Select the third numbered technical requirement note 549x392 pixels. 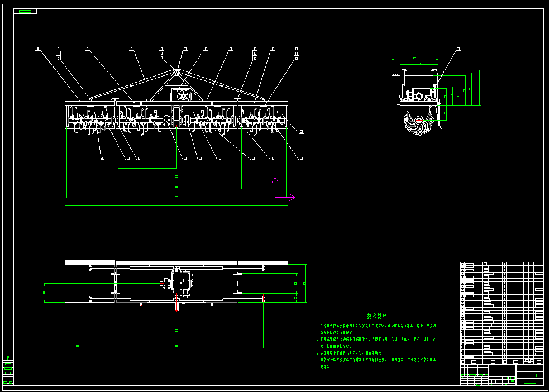[x=351, y=353]
